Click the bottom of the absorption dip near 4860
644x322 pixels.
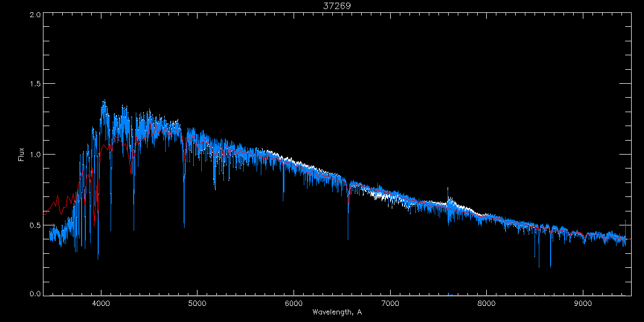point(184,225)
